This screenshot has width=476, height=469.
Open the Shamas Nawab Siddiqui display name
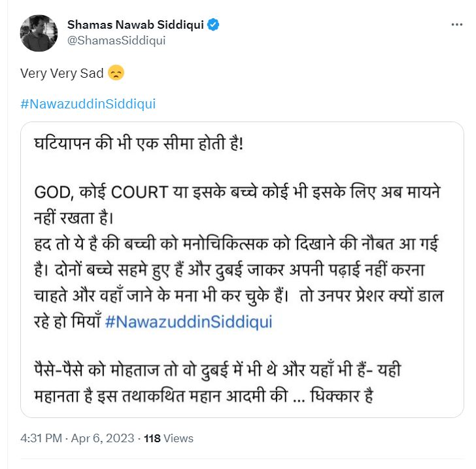[x=135, y=25]
